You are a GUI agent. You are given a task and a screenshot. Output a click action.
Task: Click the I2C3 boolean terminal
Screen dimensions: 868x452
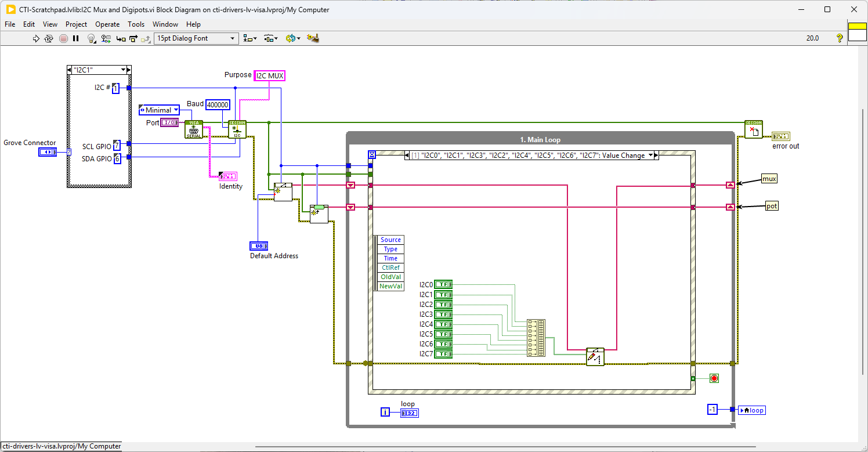tap(443, 314)
